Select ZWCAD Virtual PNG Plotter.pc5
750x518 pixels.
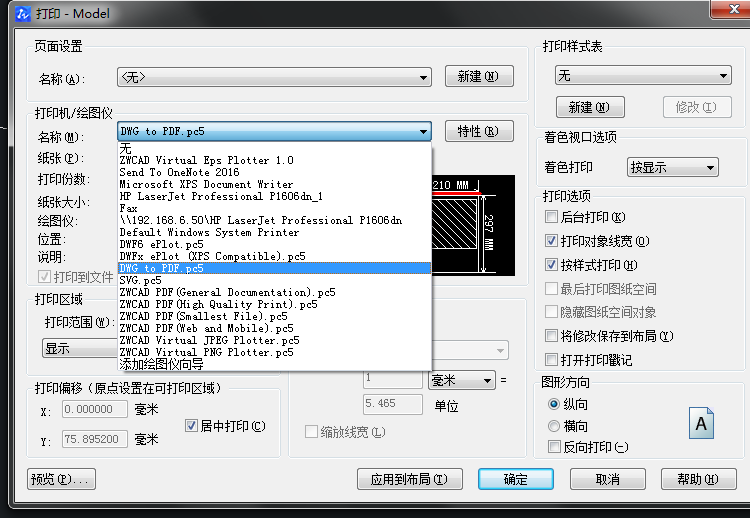[x=275, y=352]
